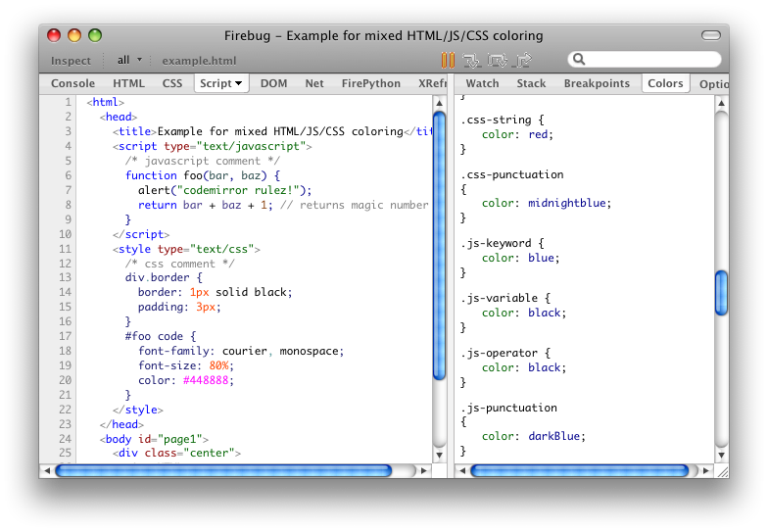Click the 'javascript comment' text on line 5

tap(202, 161)
